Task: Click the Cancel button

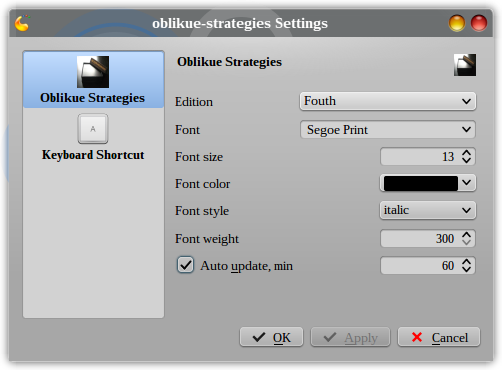Action: [439, 337]
